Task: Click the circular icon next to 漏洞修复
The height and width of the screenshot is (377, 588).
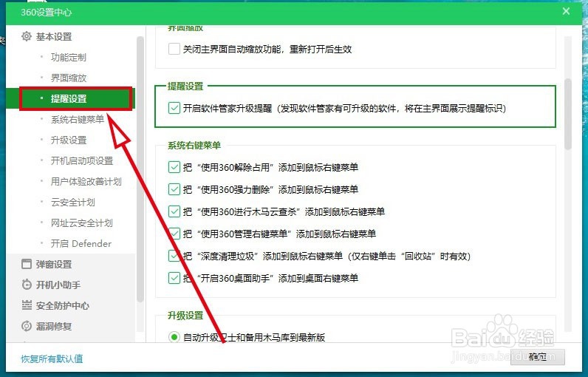Action: tap(27, 326)
